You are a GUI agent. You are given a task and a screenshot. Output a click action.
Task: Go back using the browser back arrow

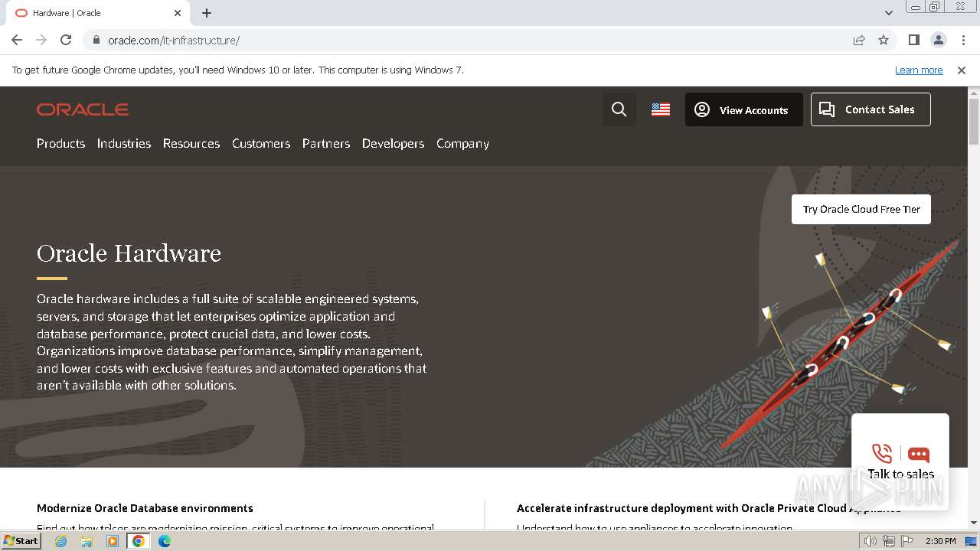[x=17, y=40]
